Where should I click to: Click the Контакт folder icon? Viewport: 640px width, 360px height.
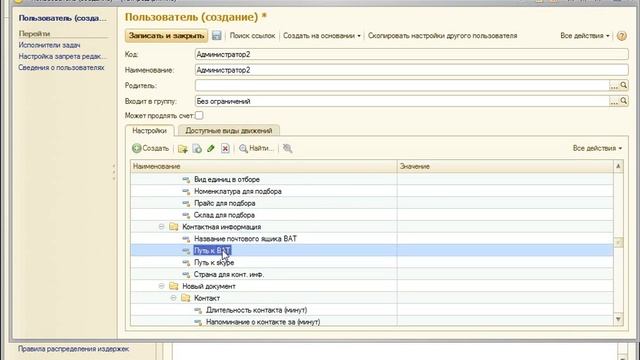pyautogui.click(x=185, y=298)
